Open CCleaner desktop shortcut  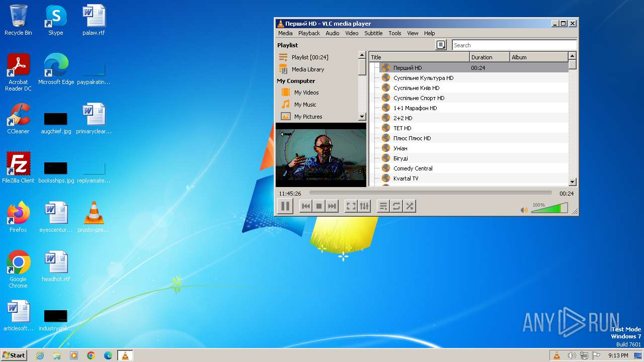18,119
